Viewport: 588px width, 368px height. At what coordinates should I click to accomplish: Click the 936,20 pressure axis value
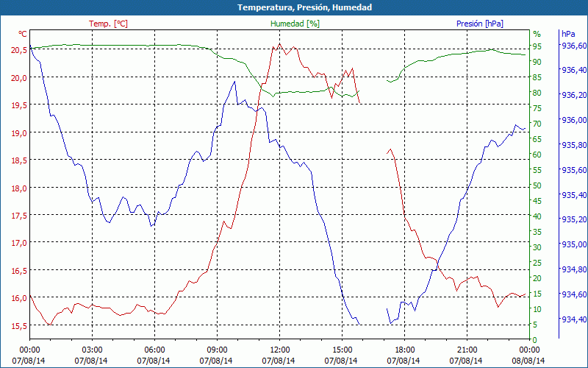pyautogui.click(x=574, y=95)
